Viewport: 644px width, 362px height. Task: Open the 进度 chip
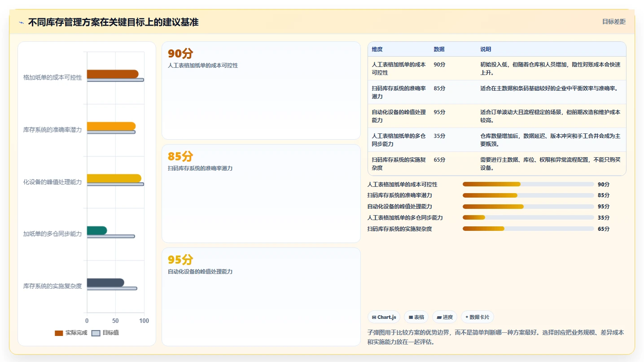444,317
